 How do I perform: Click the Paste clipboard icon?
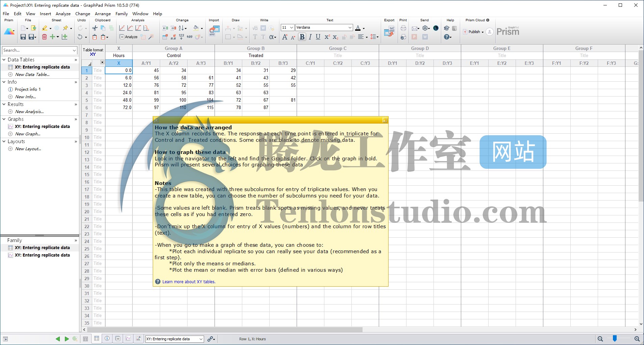pyautogui.click(x=95, y=37)
